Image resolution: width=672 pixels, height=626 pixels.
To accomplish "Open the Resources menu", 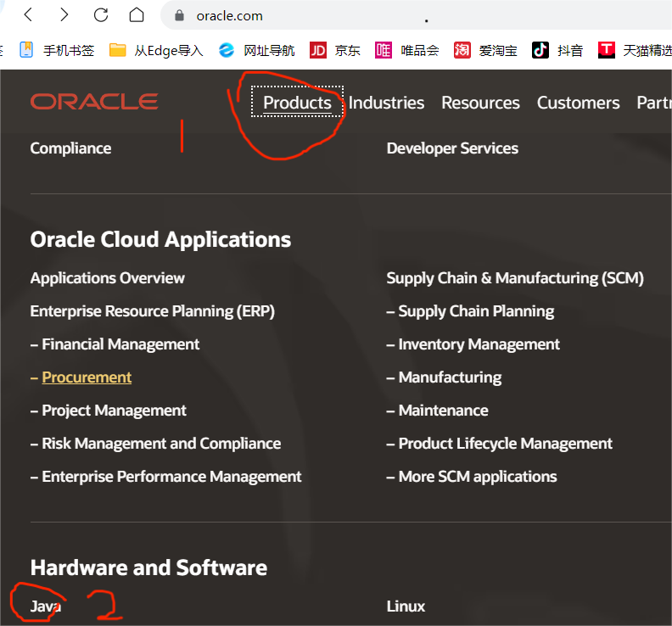I will (480, 103).
